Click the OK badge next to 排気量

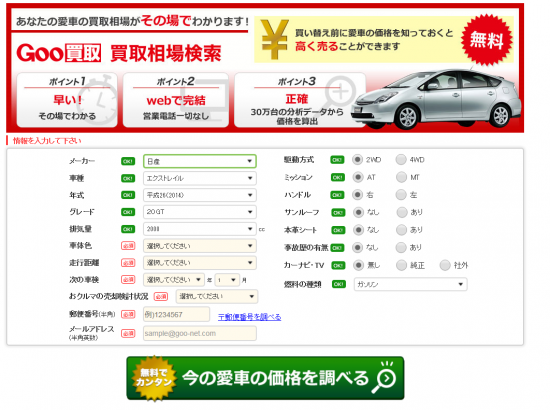click(128, 229)
